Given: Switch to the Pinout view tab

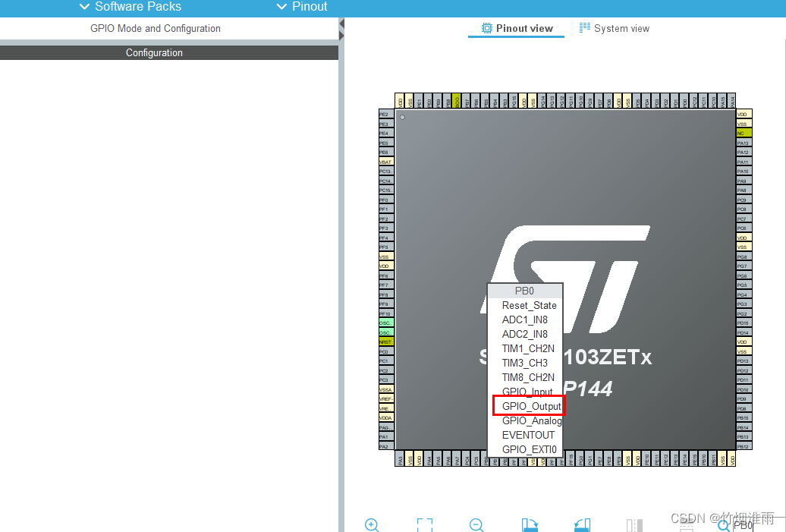Looking at the screenshot, I should 517,29.
